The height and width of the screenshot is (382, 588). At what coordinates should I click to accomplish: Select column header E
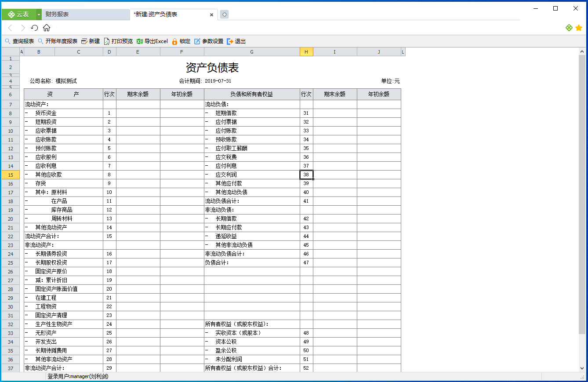click(138, 52)
